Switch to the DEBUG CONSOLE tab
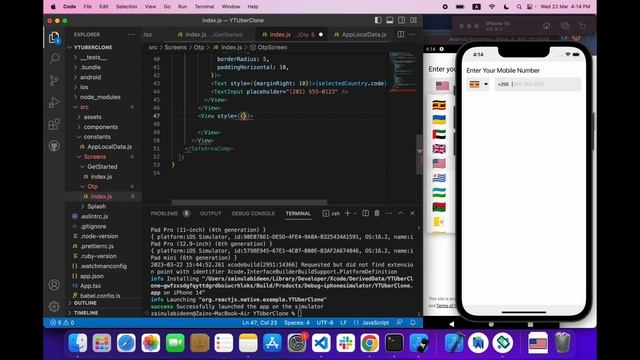 point(253,213)
